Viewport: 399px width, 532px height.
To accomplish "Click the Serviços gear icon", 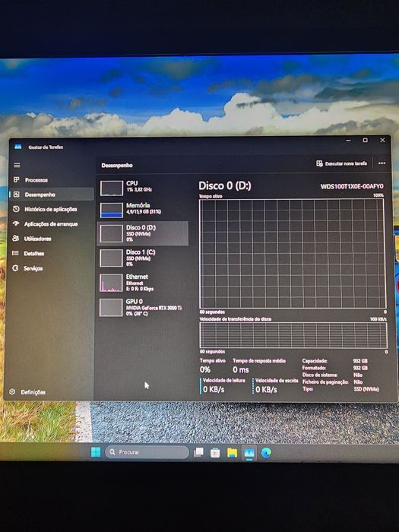I will [x=15, y=268].
